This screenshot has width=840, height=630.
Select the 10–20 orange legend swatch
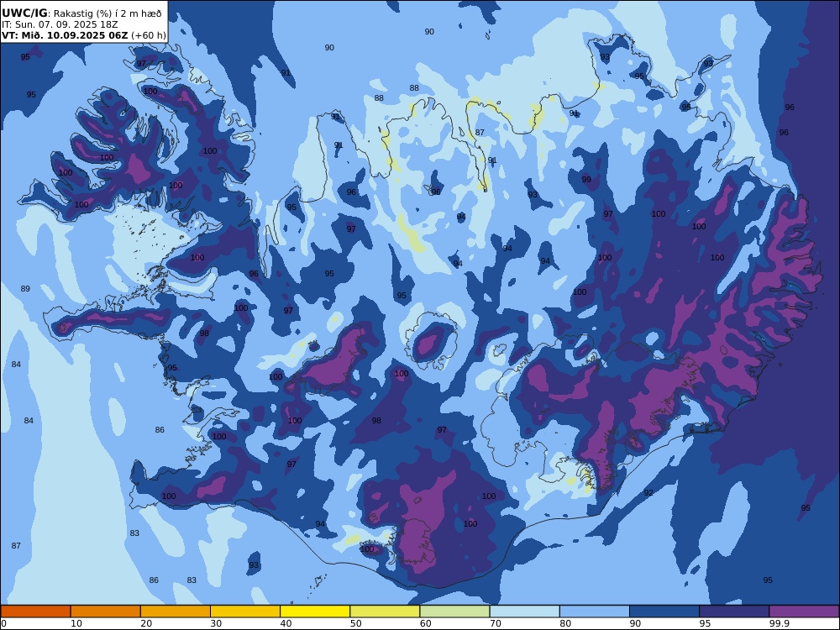[106, 612]
